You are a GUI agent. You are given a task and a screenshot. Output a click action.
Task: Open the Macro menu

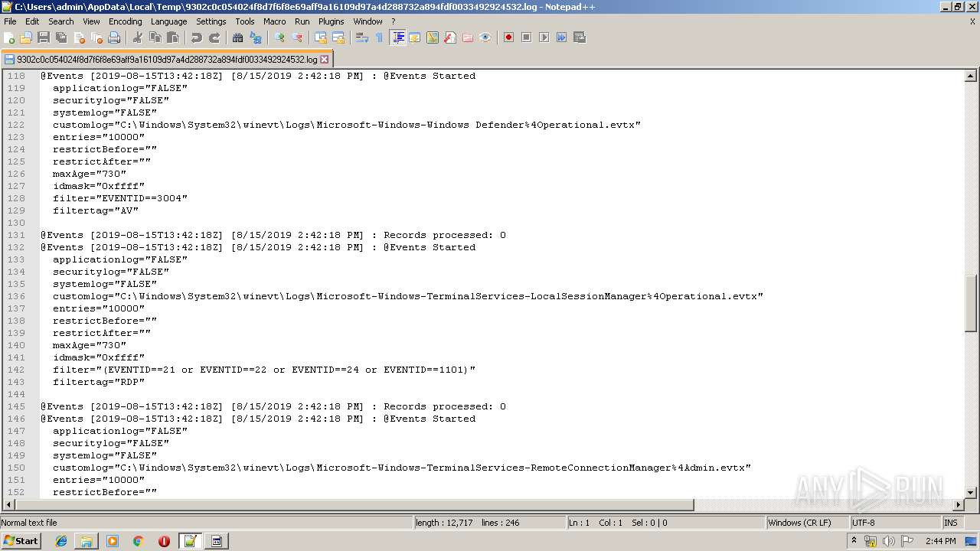click(x=275, y=21)
